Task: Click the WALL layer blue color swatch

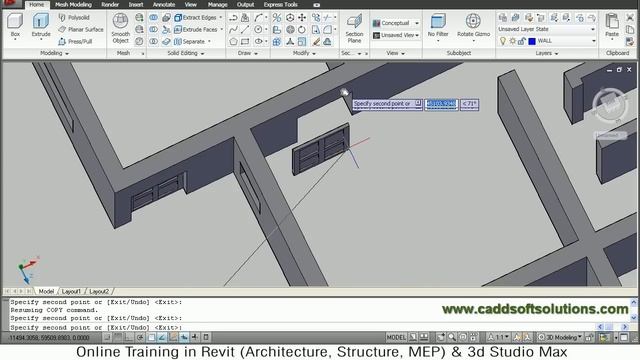Action: [532, 41]
